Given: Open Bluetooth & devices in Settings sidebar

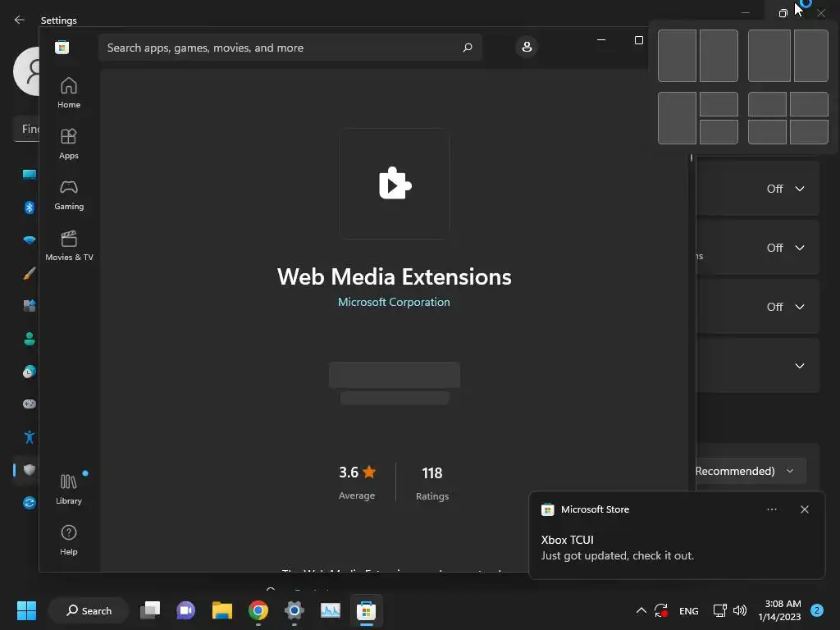Looking at the screenshot, I should point(30,208).
